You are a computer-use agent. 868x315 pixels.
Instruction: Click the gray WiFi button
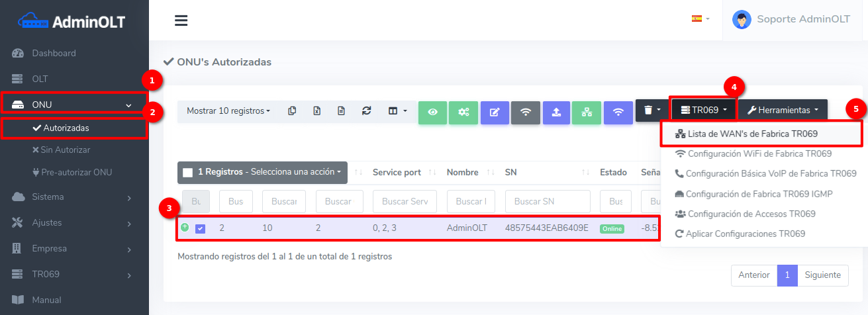pos(526,112)
